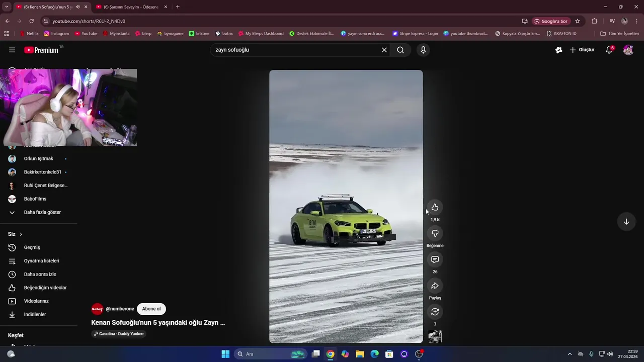Open the browser extensions puzzle icon
Viewport: 644px width, 362px height.
[x=595, y=21]
